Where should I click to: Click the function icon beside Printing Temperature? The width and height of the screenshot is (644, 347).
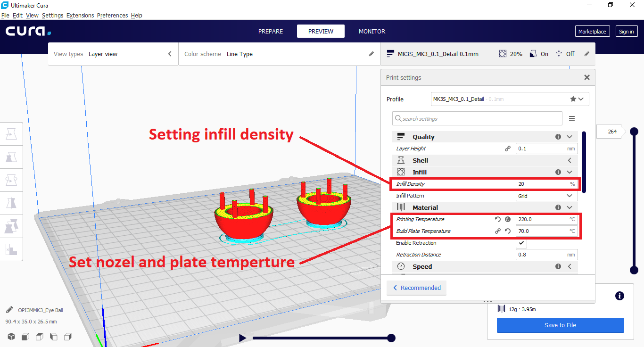coord(508,219)
